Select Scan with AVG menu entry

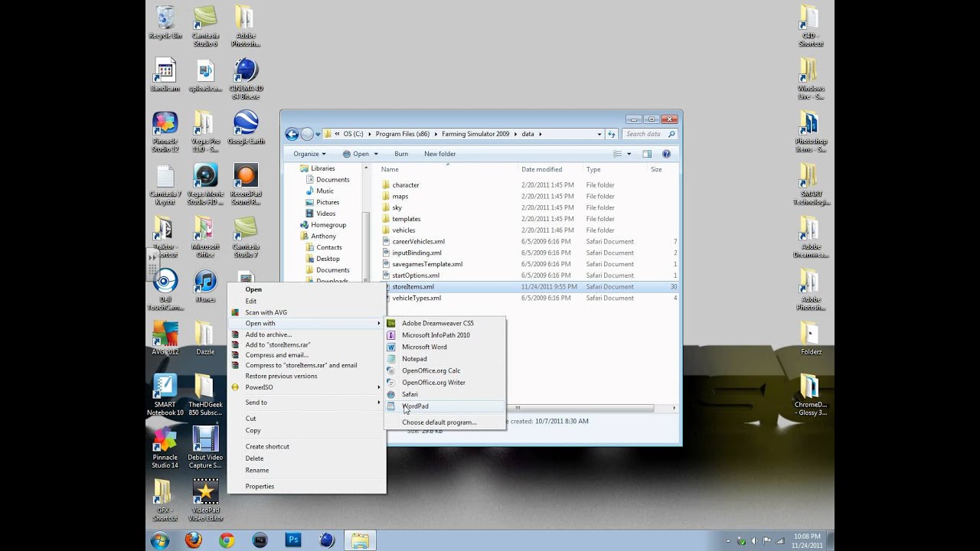point(306,312)
